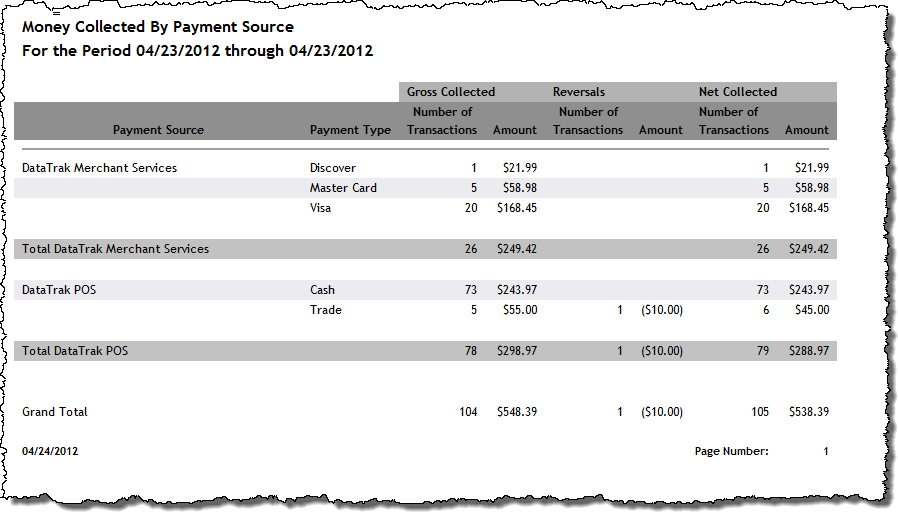Click the Cash payment type row
This screenshot has height=512, width=898.
(425, 290)
